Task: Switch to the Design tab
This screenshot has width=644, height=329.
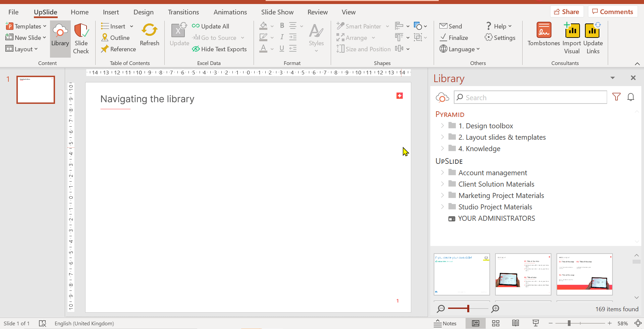Action: tap(144, 12)
